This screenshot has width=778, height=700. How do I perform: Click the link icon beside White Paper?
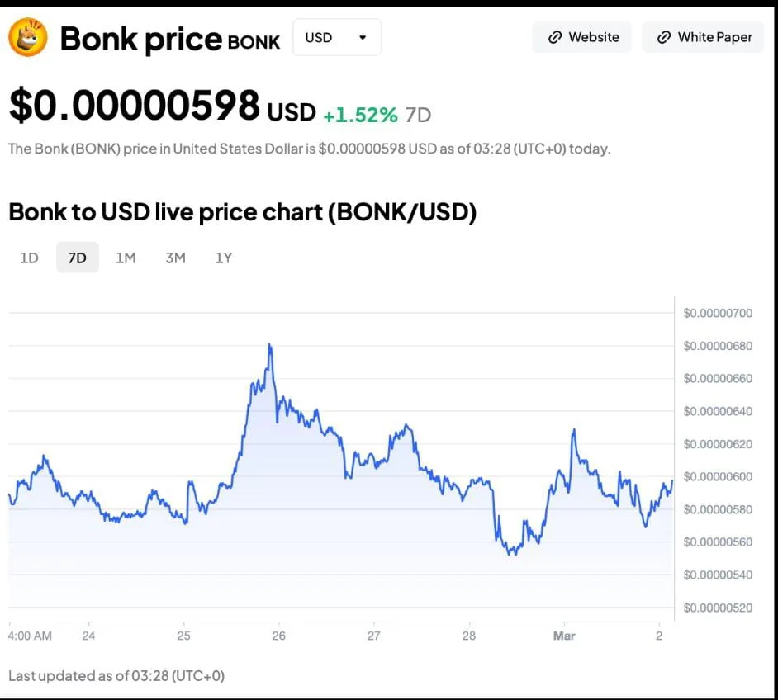point(664,37)
